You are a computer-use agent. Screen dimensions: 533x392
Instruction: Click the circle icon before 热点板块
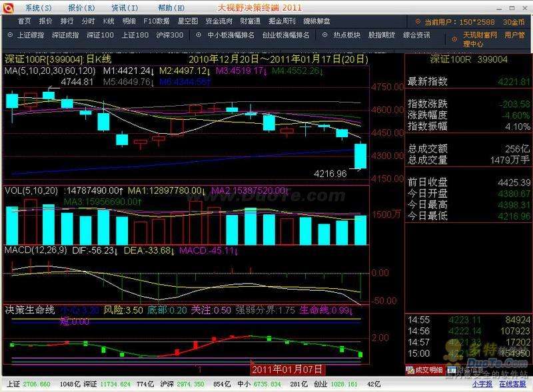pyautogui.click(x=325, y=35)
